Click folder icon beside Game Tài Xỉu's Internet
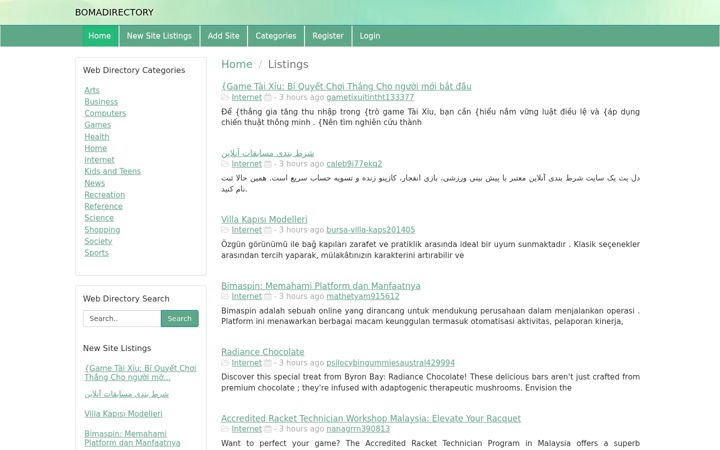 pos(225,97)
